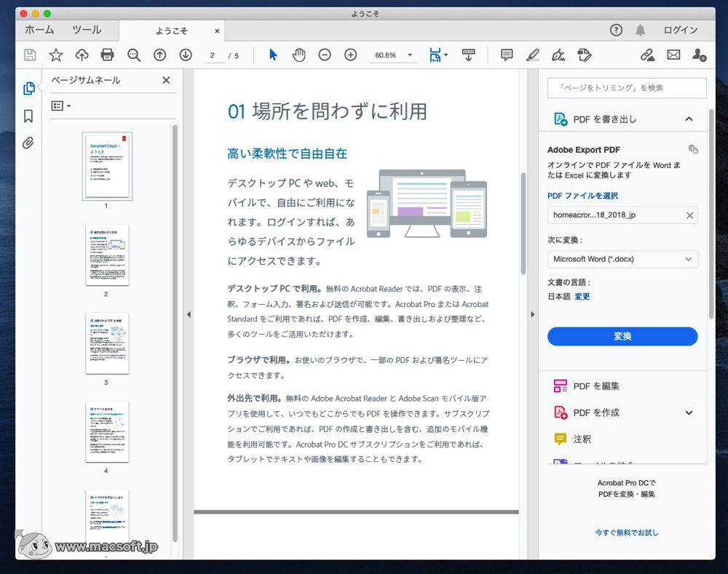728x574 pixels.
Task: Click the fit width scrolling icon
Action: [435, 55]
